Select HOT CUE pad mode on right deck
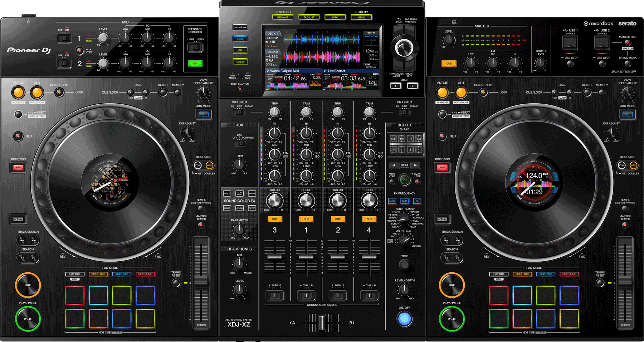 point(499,274)
